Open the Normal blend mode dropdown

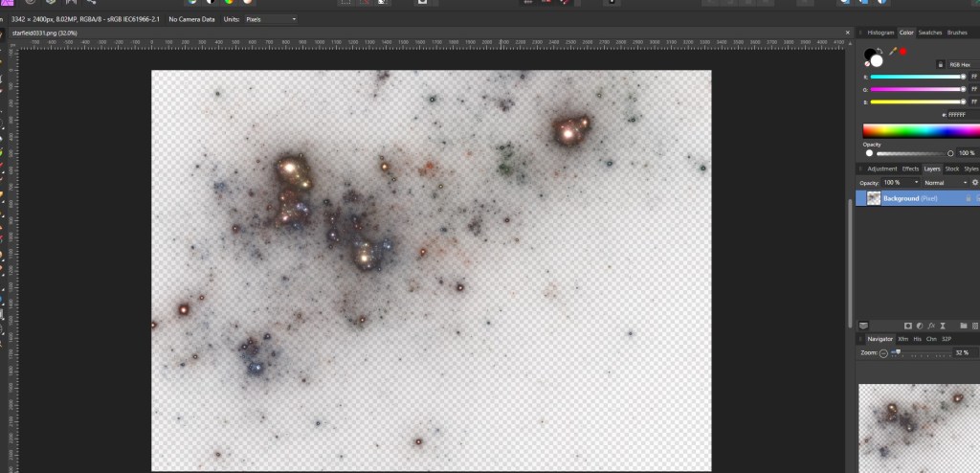[x=946, y=182]
